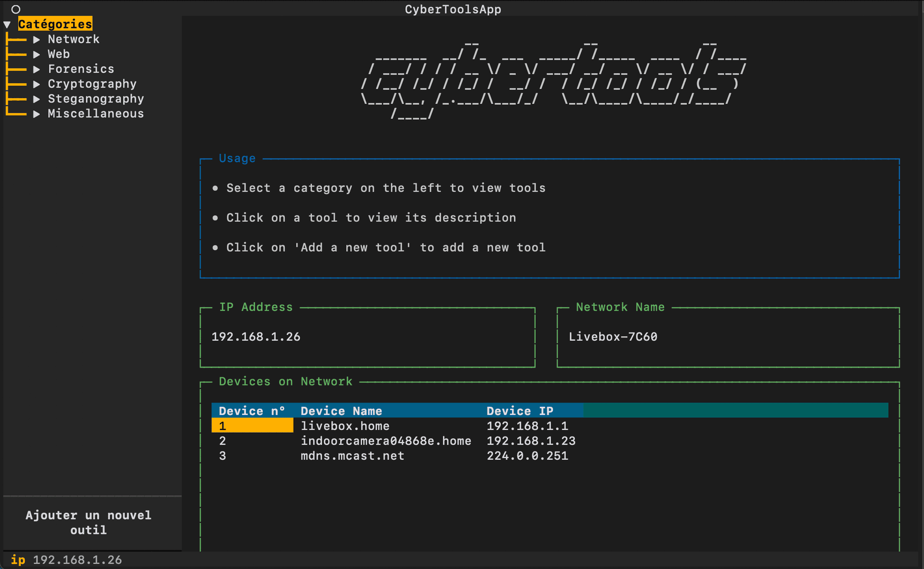
Task: Select the Steganography tree item
Action: tap(96, 99)
